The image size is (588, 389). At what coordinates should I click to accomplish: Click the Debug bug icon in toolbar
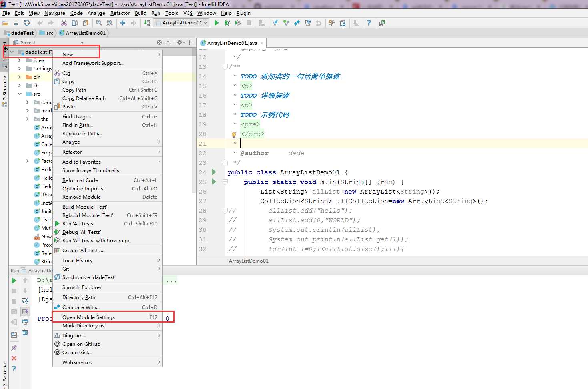[227, 23]
